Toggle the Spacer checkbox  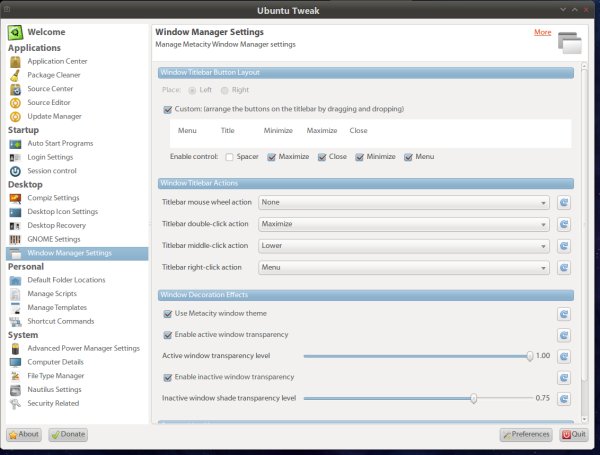(x=229, y=157)
